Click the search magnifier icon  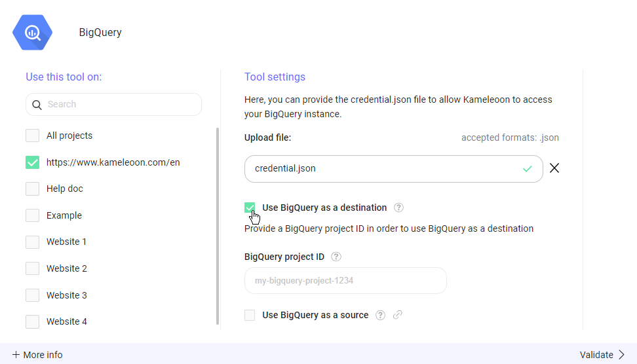[x=37, y=105]
